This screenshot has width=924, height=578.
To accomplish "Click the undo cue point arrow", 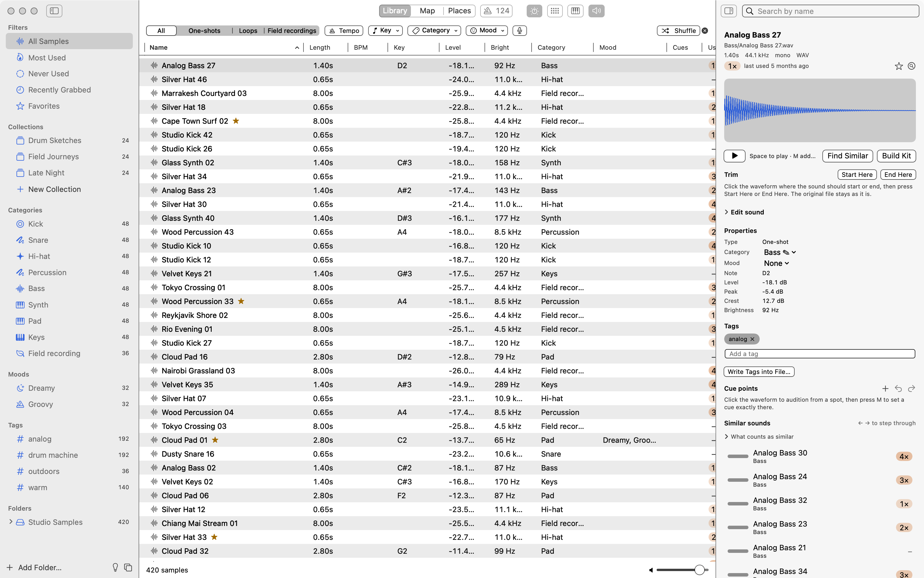I will [898, 388].
